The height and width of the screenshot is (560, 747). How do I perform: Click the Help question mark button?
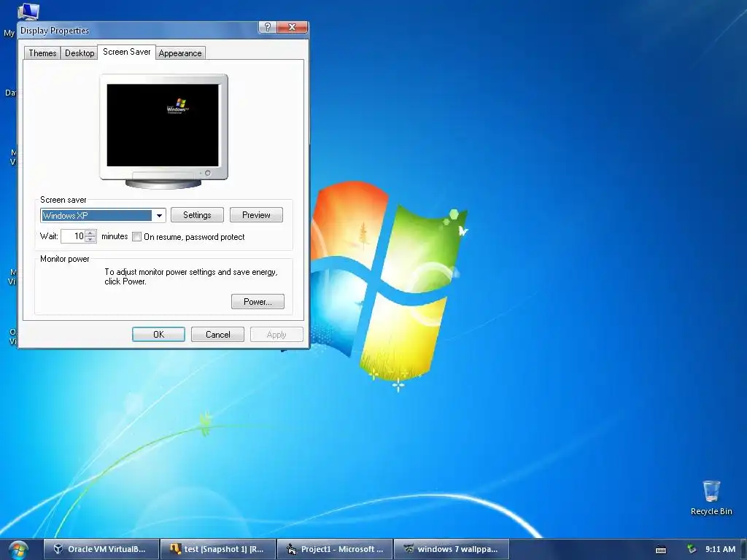pyautogui.click(x=267, y=27)
